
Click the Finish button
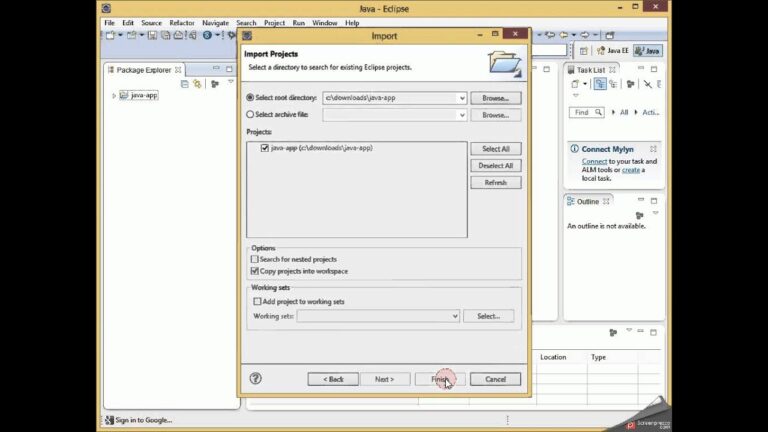click(440, 379)
